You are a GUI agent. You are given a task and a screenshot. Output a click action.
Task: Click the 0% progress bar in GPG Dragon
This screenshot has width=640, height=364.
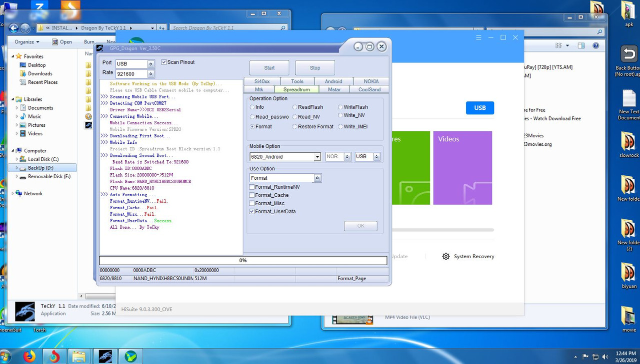click(243, 260)
